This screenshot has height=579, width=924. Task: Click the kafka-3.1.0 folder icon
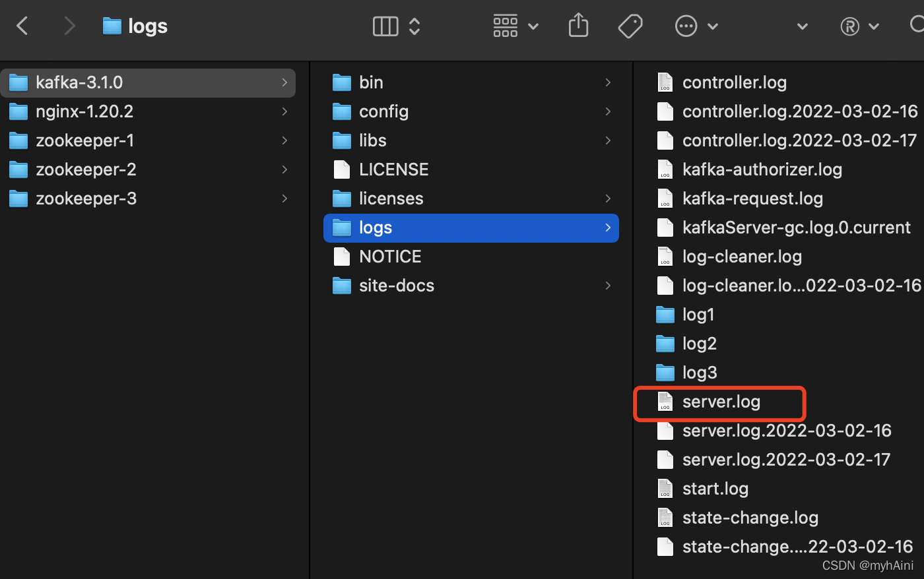[x=18, y=82]
